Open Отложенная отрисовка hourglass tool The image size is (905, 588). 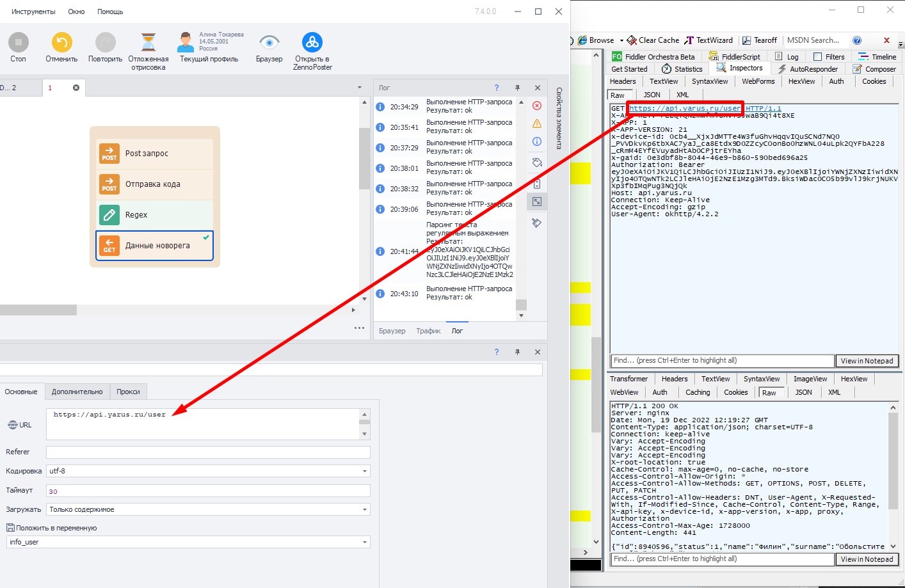pyautogui.click(x=148, y=43)
